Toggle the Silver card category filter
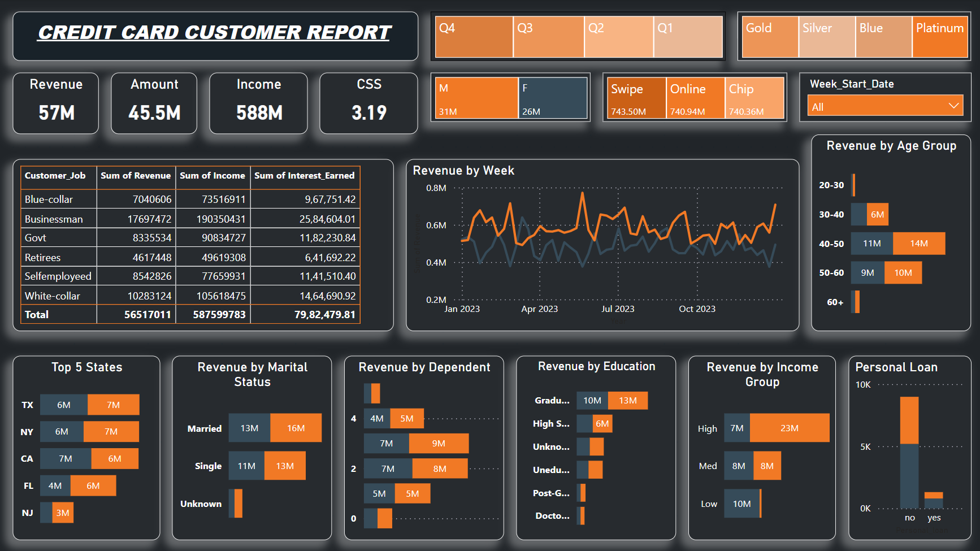This screenshot has width=980, height=551. tap(827, 37)
